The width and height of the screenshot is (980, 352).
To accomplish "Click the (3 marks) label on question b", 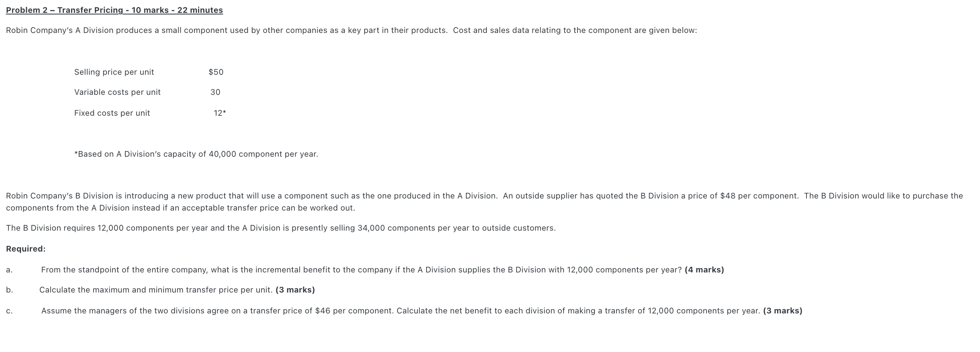I will (295, 290).
